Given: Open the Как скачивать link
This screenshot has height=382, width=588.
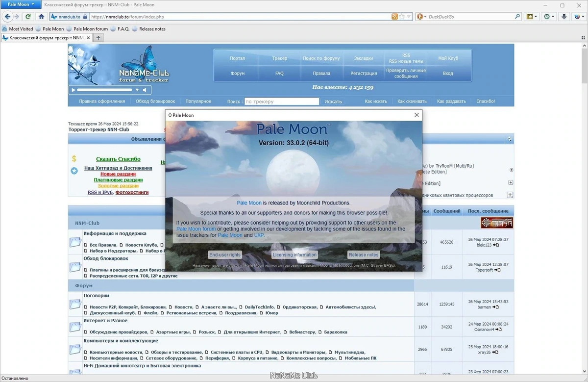Looking at the screenshot, I should pyautogui.click(x=412, y=102).
